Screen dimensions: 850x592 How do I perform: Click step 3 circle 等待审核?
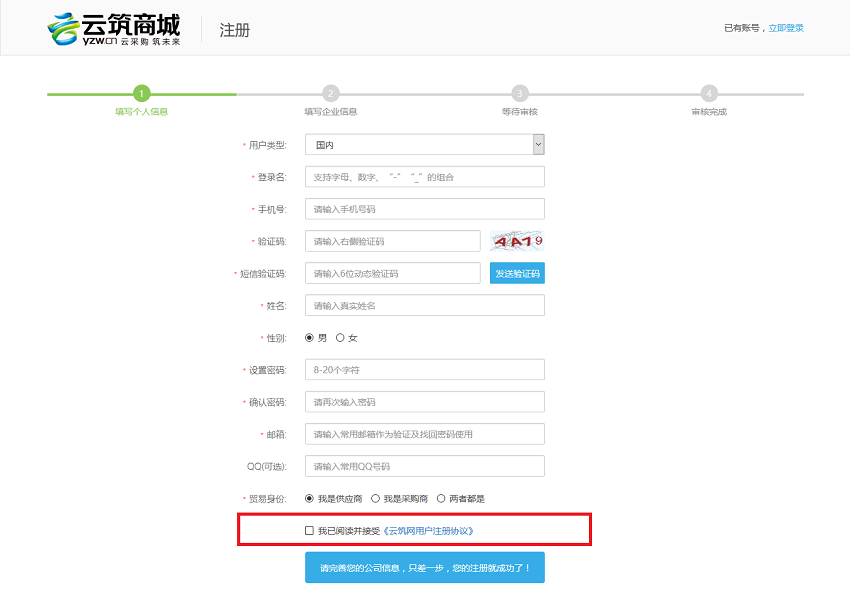click(520, 94)
